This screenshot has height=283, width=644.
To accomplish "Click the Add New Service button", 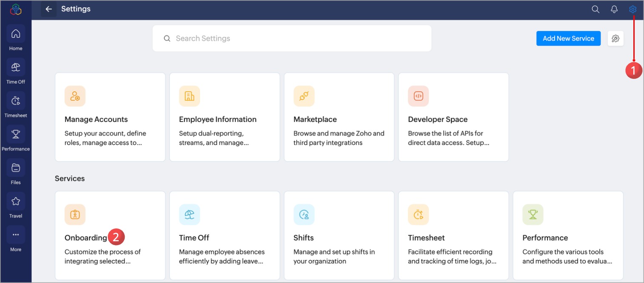I will (568, 38).
